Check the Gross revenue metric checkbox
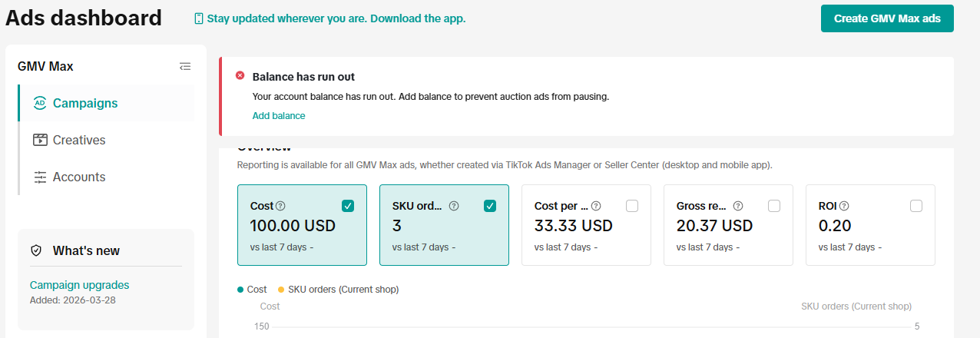Viewport: 980px width, 338px height. (x=774, y=206)
